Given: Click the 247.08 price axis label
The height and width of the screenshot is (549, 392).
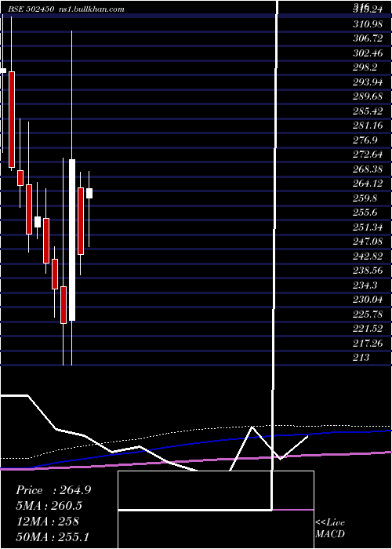Looking at the screenshot, I should [x=368, y=242].
